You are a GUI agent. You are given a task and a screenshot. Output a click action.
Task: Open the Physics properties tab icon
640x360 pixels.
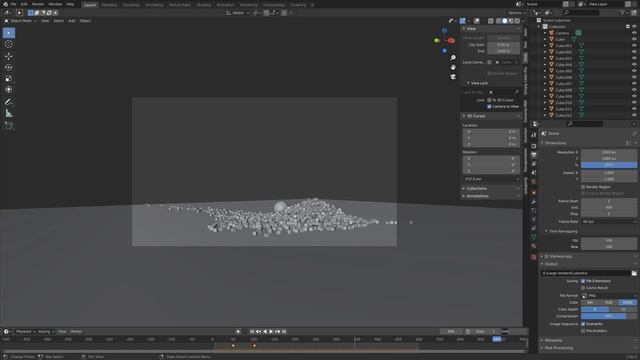click(534, 220)
